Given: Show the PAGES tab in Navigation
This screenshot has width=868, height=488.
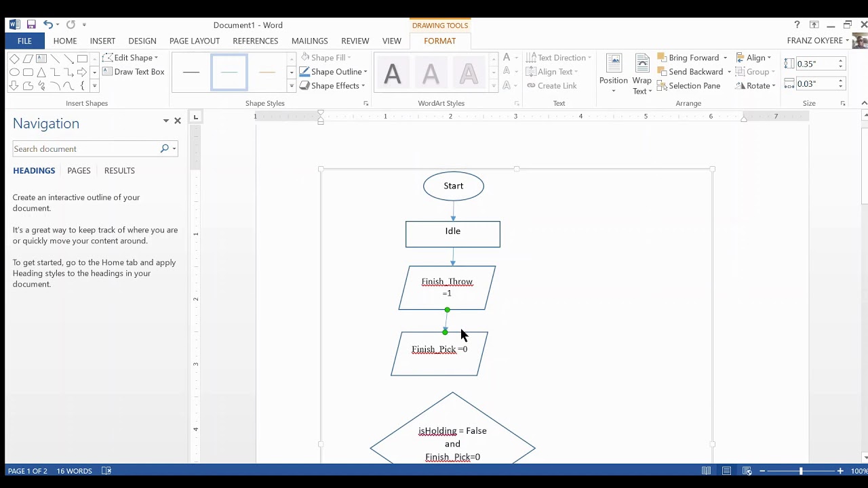Looking at the screenshot, I should coord(79,170).
